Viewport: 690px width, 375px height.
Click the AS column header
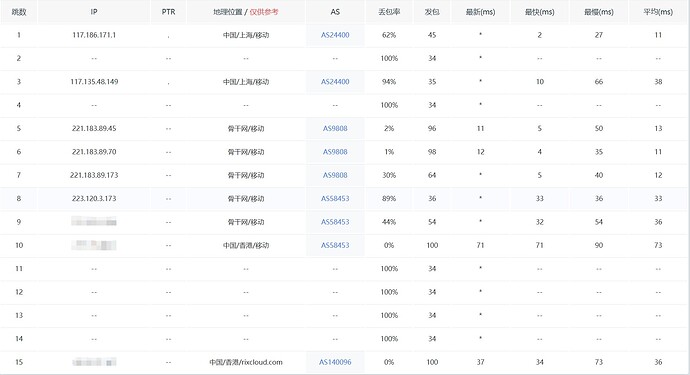[x=335, y=12]
